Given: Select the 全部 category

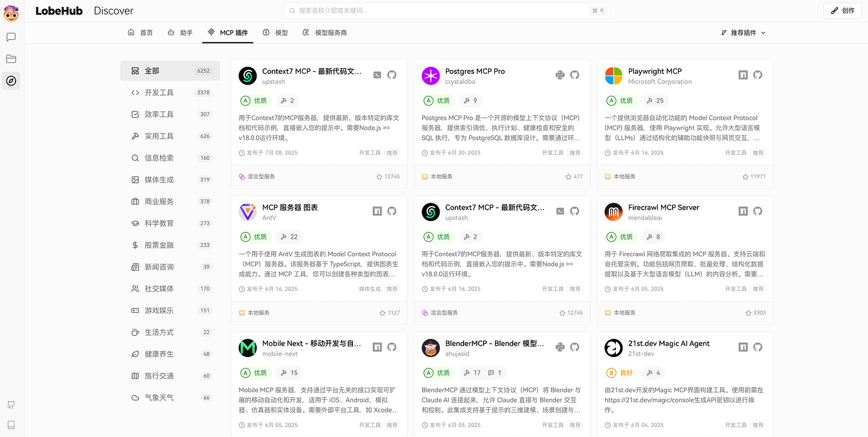Looking at the screenshot, I should pyautogui.click(x=170, y=71).
